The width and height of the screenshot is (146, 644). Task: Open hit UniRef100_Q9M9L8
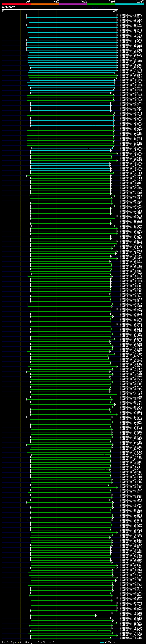pyautogui.click(x=131, y=22)
